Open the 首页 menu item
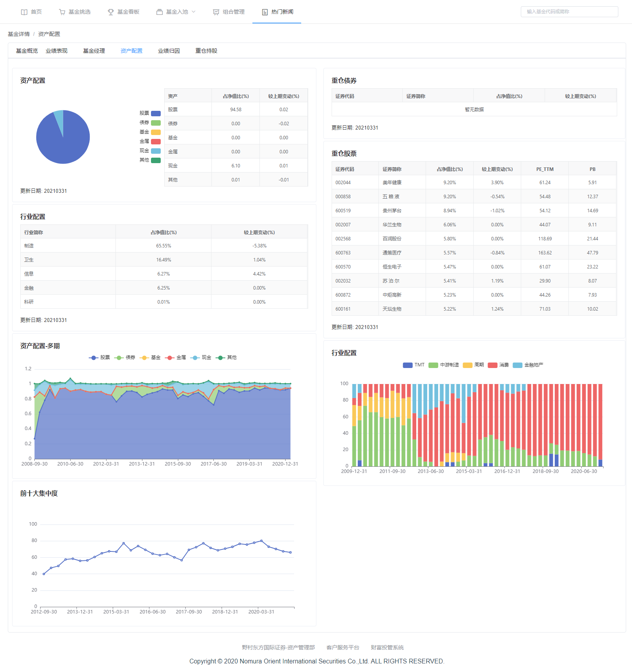Screen dimensions: 632x672 tap(32, 12)
